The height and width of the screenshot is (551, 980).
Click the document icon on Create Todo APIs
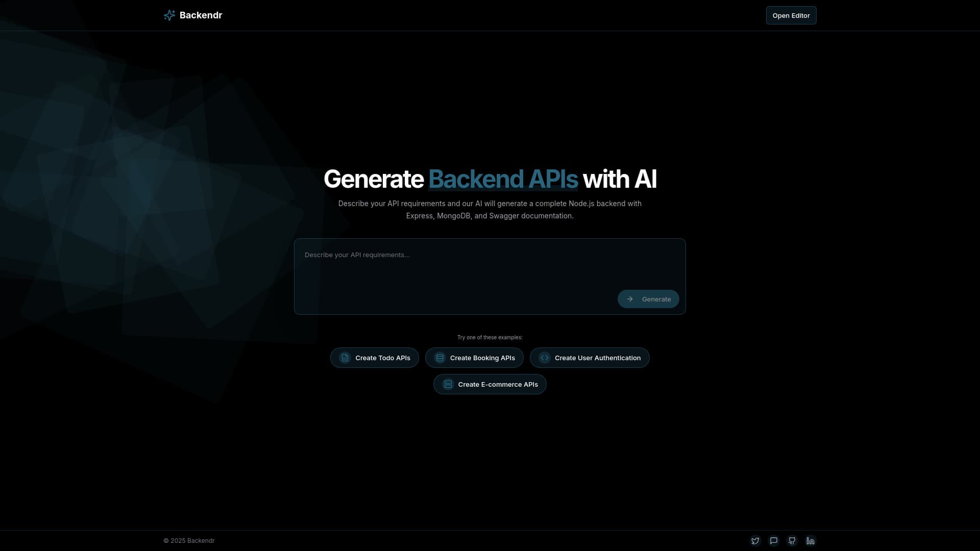click(x=345, y=358)
